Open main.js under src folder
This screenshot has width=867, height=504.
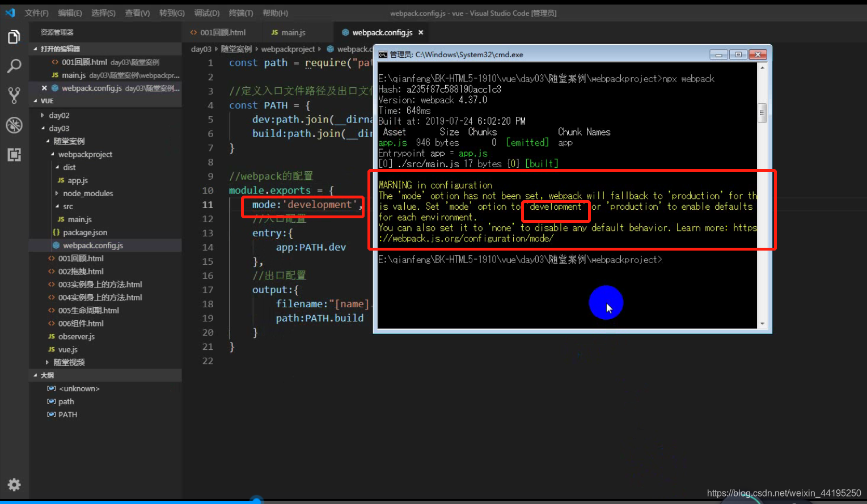79,219
